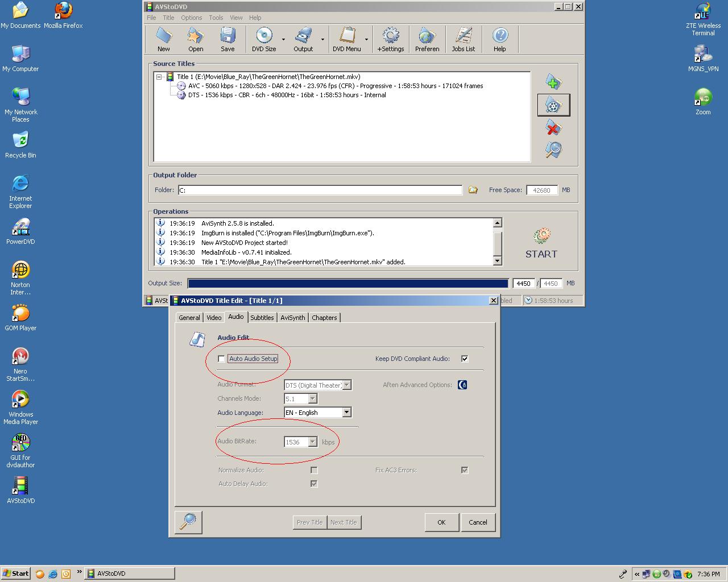Open Nero StartSmart desktop icon
Viewport: 728px width, 582px height.
tap(20, 364)
